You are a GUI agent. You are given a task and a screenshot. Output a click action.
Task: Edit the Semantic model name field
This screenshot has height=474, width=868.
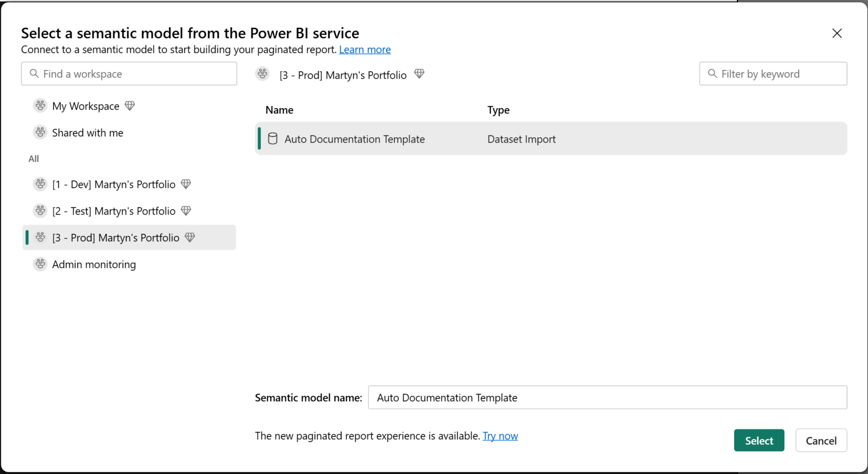(607, 397)
